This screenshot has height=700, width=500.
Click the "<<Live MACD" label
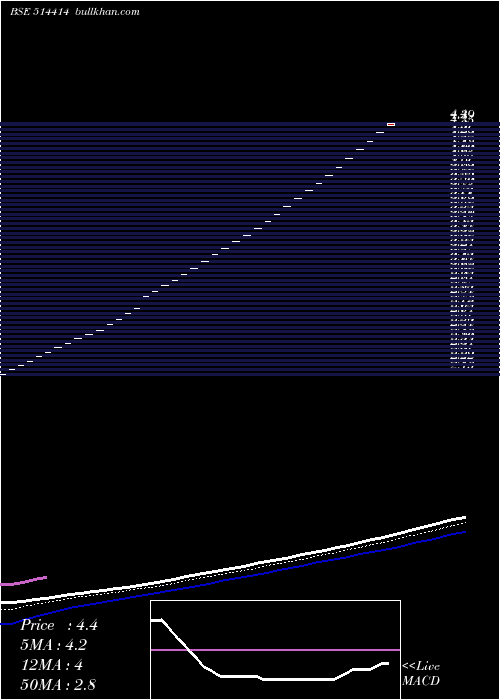tap(421, 673)
